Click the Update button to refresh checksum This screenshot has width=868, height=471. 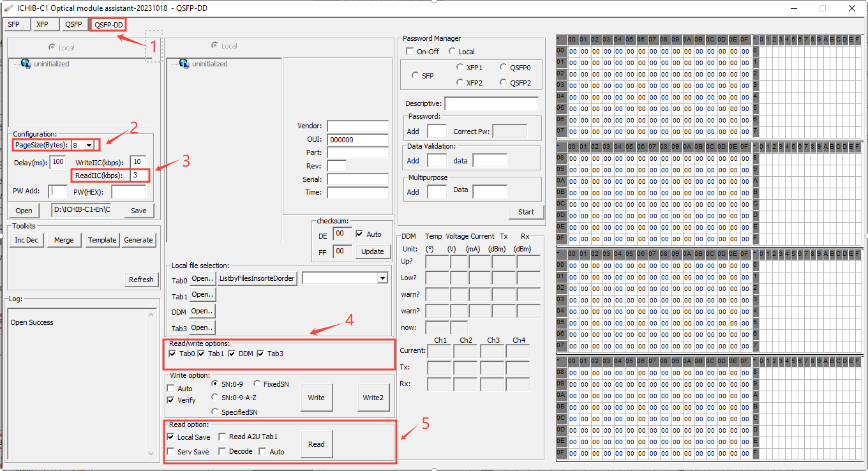click(373, 251)
